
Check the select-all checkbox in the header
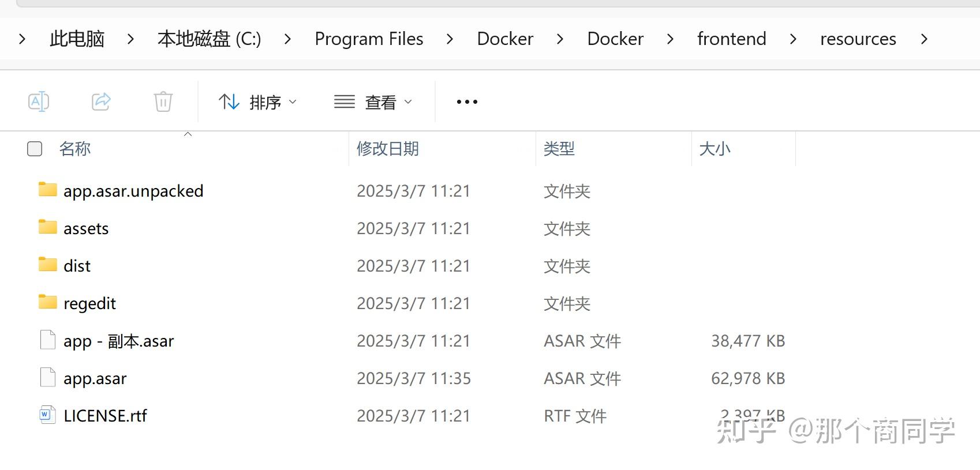point(34,148)
